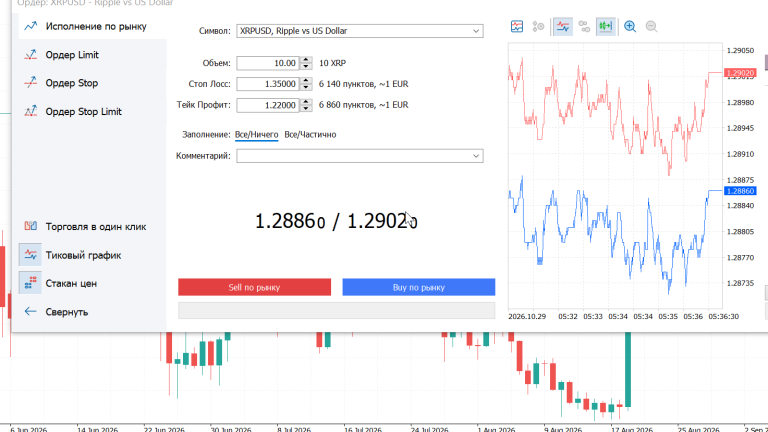The width and height of the screenshot is (768, 432).
Task: Open the Символ dropdown
Action: point(360,31)
